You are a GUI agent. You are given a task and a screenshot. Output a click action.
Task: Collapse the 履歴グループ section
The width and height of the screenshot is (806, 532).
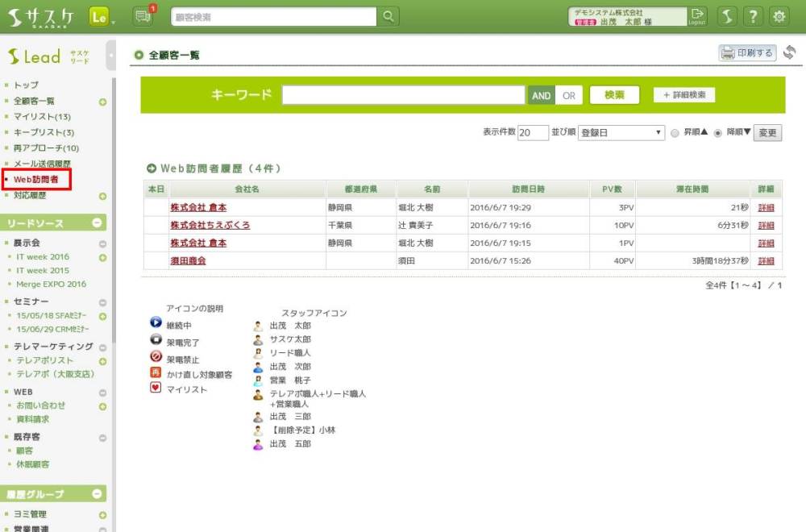(x=98, y=493)
